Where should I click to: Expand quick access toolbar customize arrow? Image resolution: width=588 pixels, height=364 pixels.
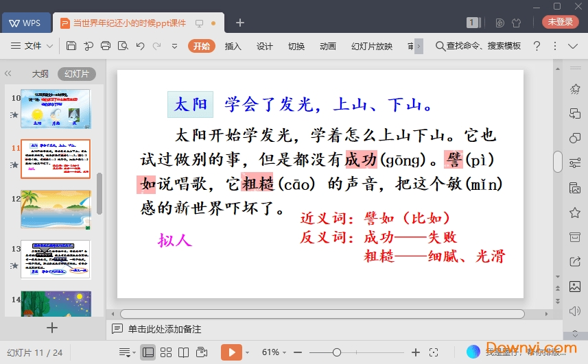tap(174, 46)
